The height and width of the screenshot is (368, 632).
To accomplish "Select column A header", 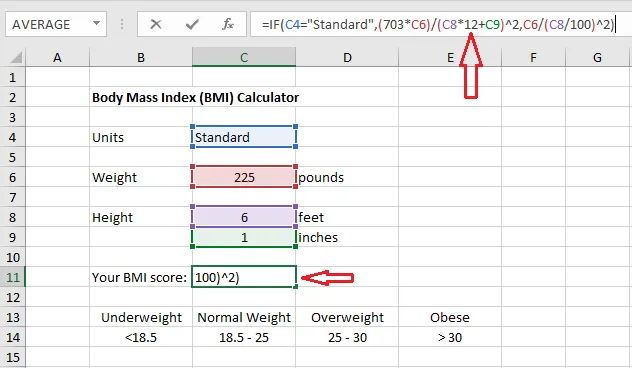I will pyautogui.click(x=57, y=58).
